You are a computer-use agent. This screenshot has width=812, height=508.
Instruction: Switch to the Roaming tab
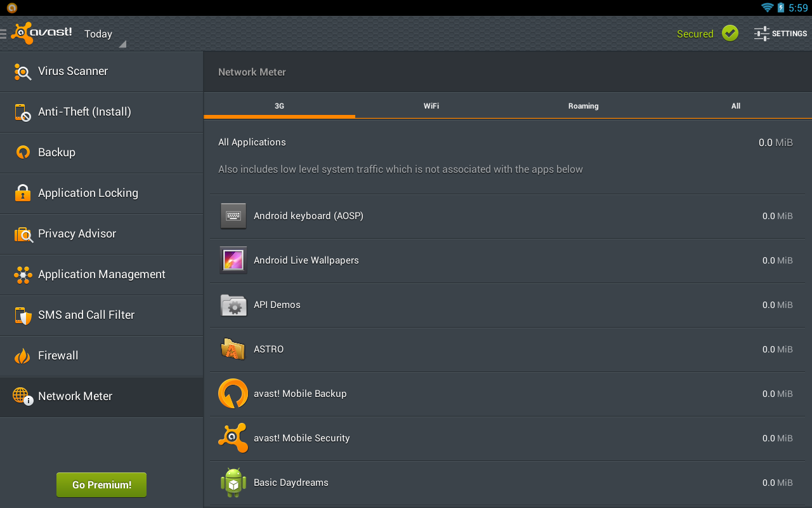(583, 106)
